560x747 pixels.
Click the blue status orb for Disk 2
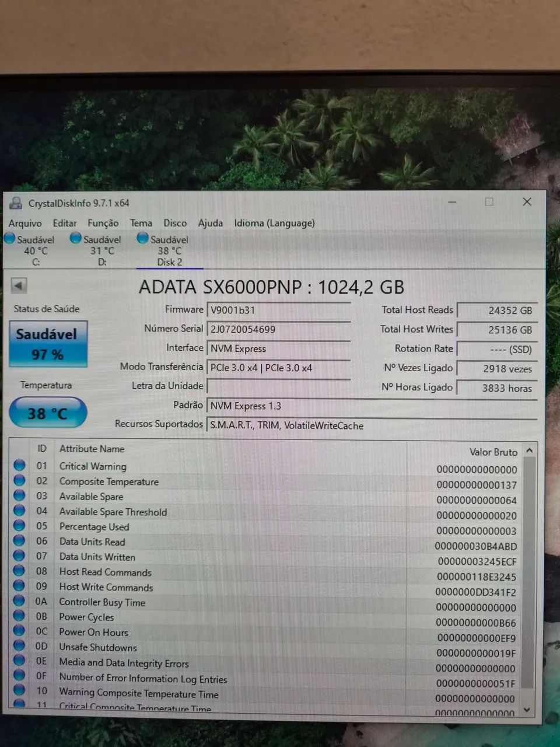point(142,238)
